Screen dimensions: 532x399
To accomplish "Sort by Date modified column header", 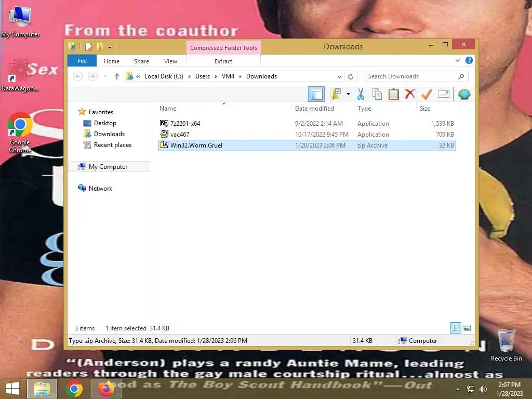I will pos(322,108).
